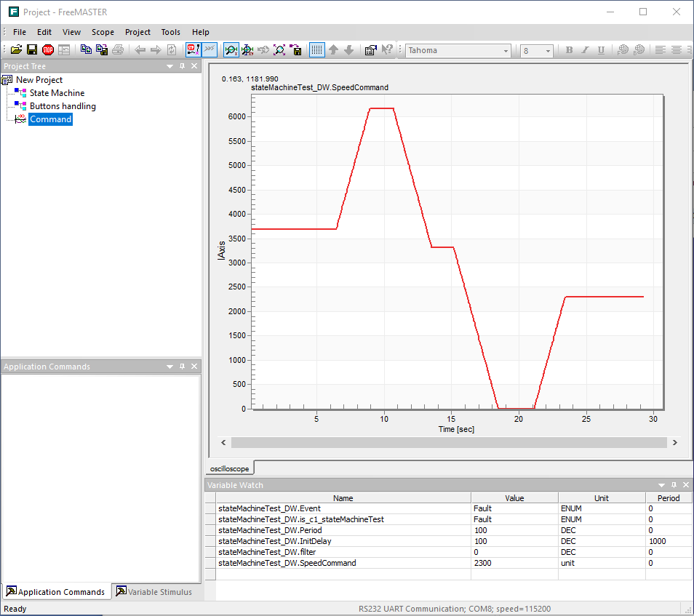Pin the Variable Watch panel
The image size is (694, 616).
674,485
